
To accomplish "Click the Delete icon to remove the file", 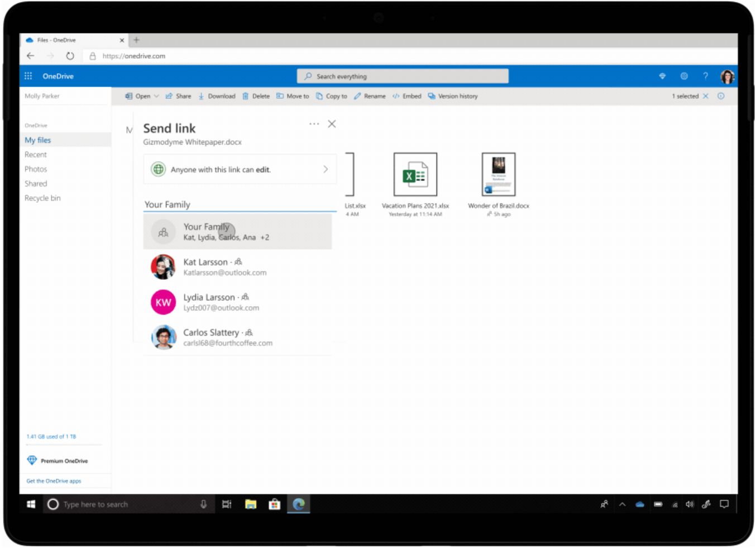I will pos(256,96).
